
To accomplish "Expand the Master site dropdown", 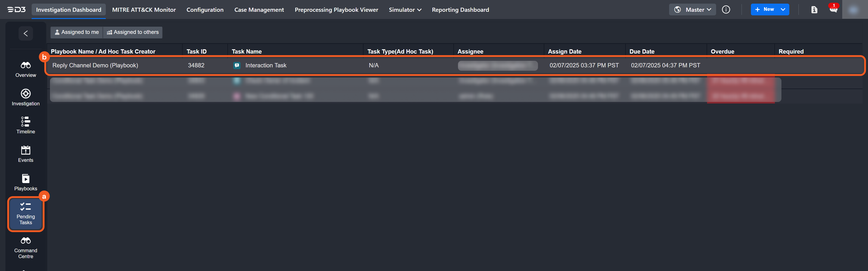I will 692,9.
